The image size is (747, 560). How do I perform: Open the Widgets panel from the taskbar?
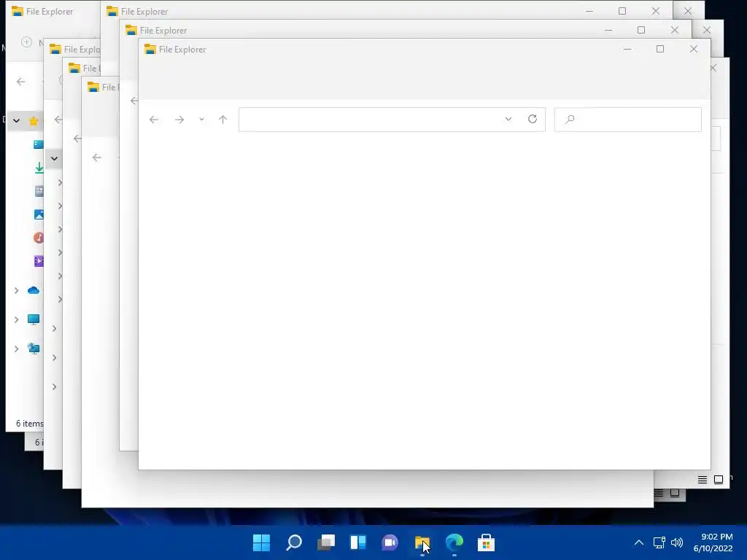pyautogui.click(x=357, y=542)
